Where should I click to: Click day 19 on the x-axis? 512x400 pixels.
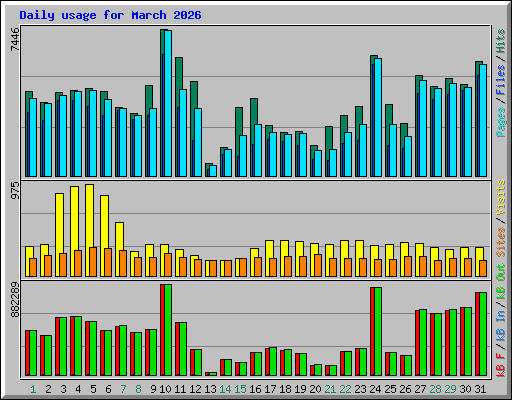coord(300,389)
